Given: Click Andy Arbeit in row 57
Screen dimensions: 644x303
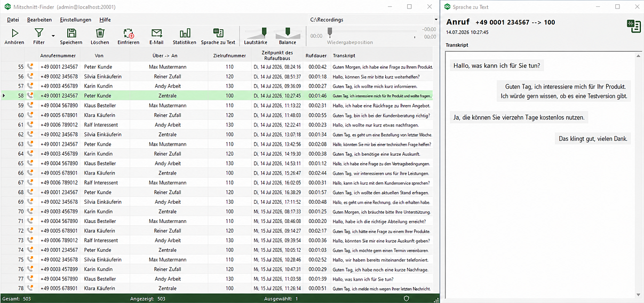Looking at the screenshot, I should tap(168, 86).
